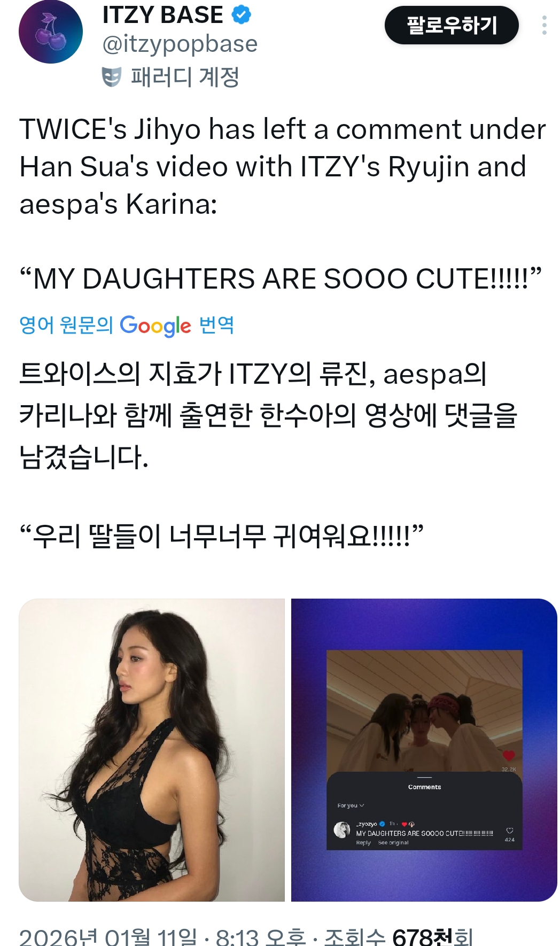Tap the parody account mask icon
Image resolution: width=560 pixels, height=946 pixels.
tap(112, 77)
